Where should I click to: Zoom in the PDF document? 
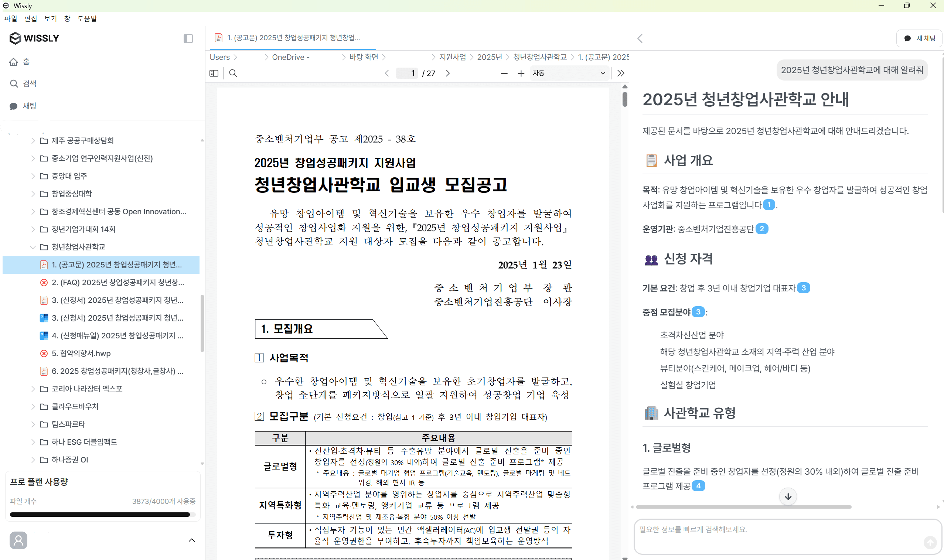521,73
